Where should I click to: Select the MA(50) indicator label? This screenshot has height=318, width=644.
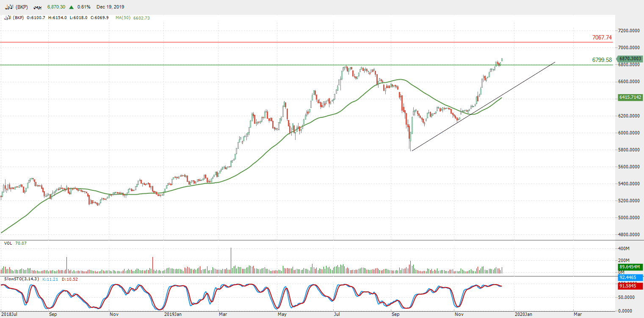pos(123,18)
